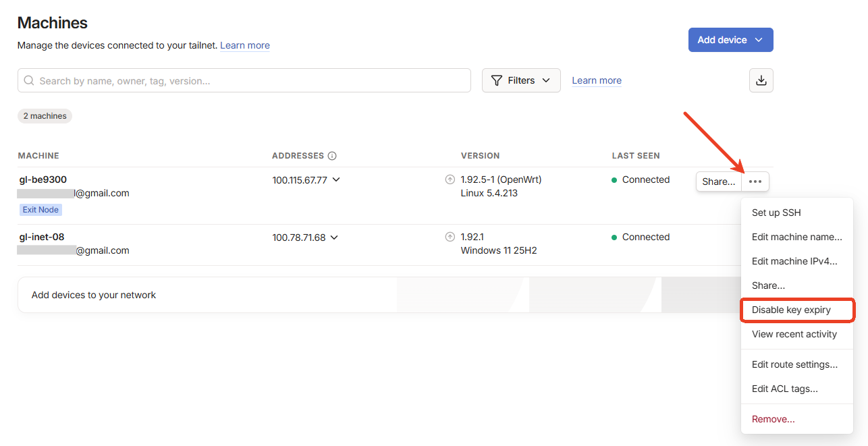
Task: Click the 1.92.1 version text
Action: tap(472, 237)
